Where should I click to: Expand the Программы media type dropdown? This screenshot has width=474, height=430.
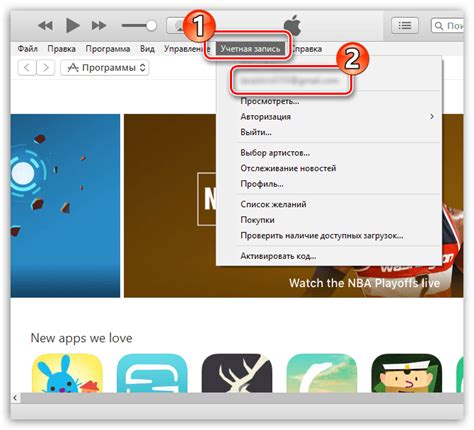coord(105,68)
